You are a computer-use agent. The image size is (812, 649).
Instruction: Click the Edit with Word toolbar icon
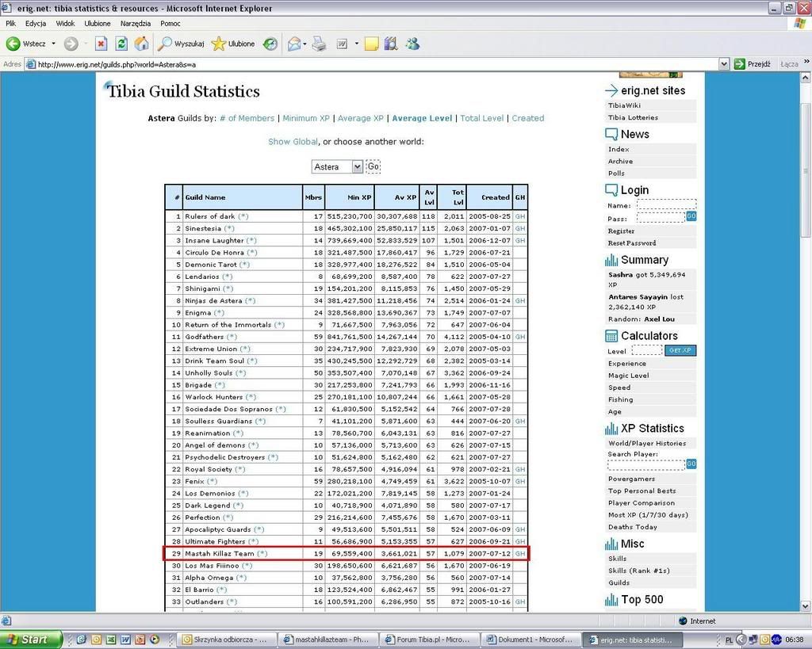point(342,44)
